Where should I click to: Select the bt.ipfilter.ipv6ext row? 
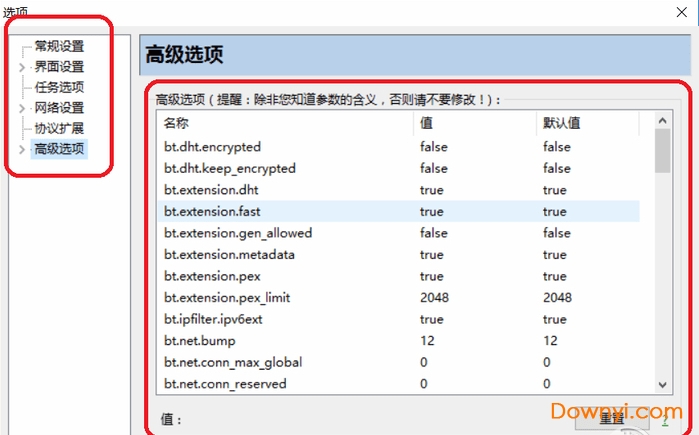point(399,319)
